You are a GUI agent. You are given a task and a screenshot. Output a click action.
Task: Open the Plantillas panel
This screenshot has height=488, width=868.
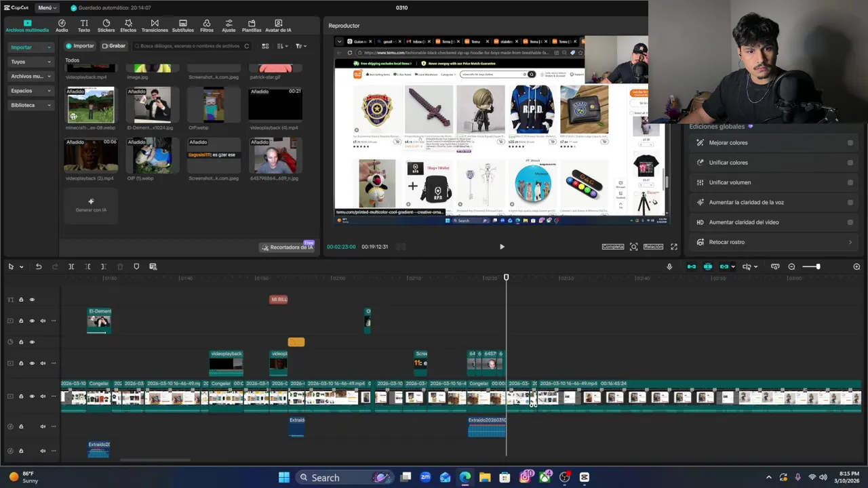pos(252,26)
